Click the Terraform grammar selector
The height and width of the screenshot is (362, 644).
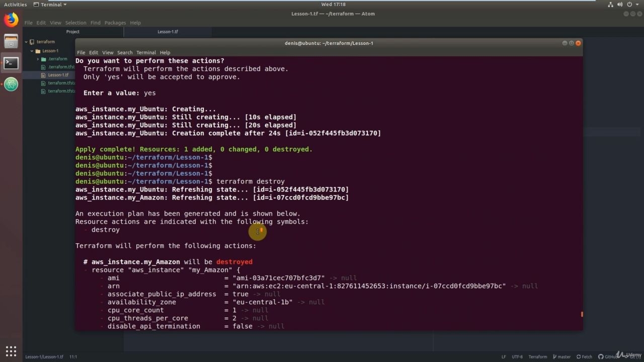pos(537,357)
